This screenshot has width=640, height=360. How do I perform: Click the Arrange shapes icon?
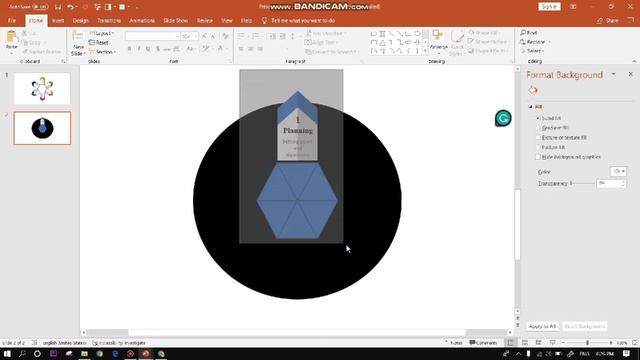pos(438,36)
